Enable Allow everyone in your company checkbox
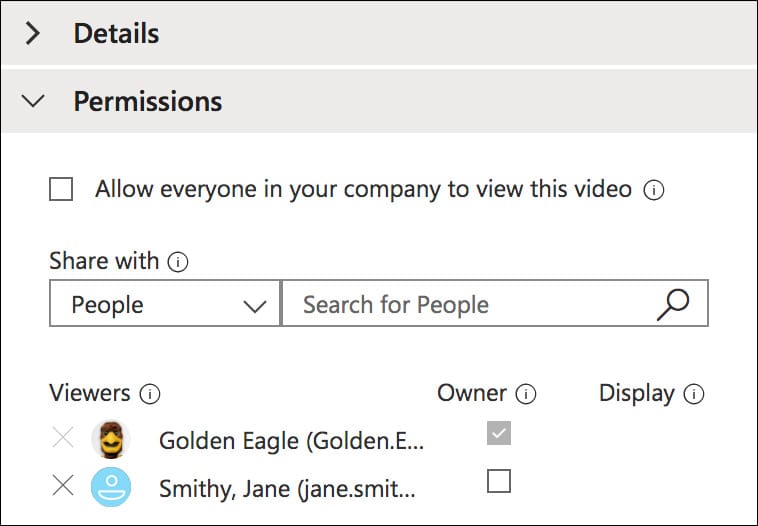Viewport: 758px width, 526px height. [61, 189]
